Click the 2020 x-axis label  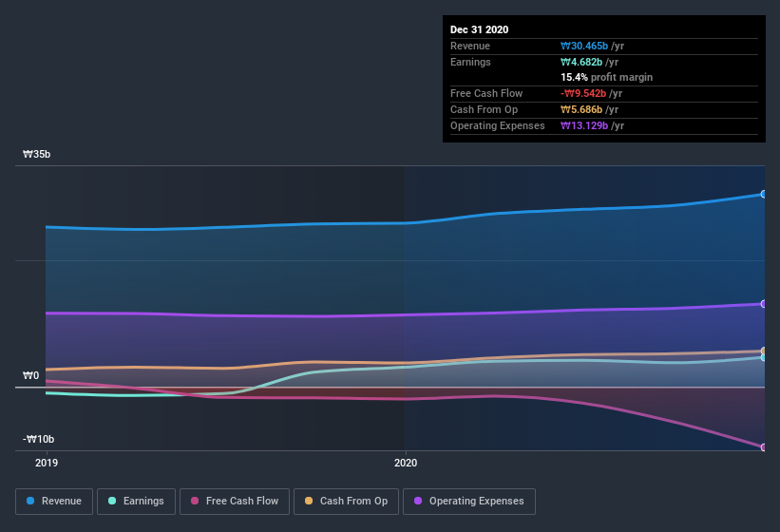tap(406, 463)
